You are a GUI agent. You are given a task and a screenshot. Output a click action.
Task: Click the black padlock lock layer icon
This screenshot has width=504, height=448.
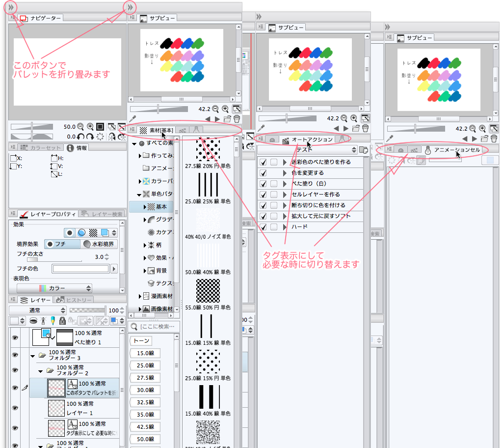(x=62, y=321)
